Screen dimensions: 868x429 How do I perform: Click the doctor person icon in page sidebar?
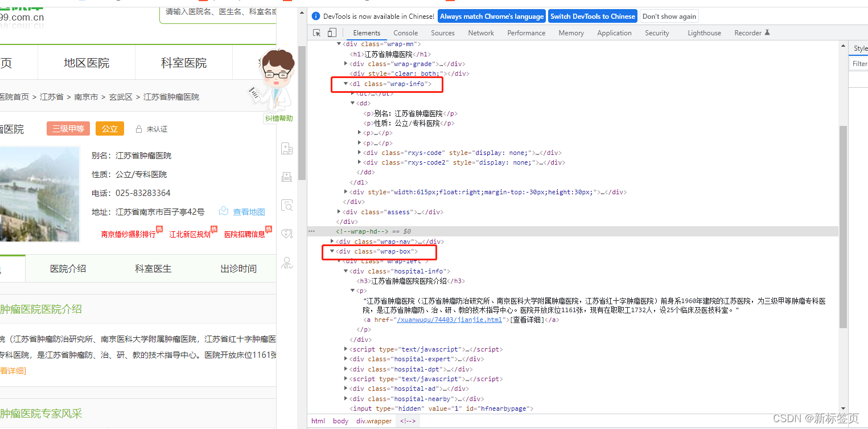click(x=287, y=263)
